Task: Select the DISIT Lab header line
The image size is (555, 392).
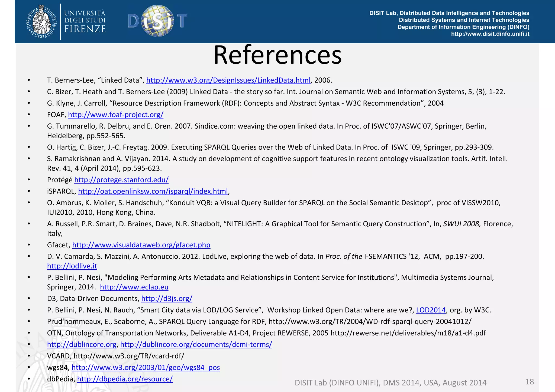Action: (x=449, y=13)
